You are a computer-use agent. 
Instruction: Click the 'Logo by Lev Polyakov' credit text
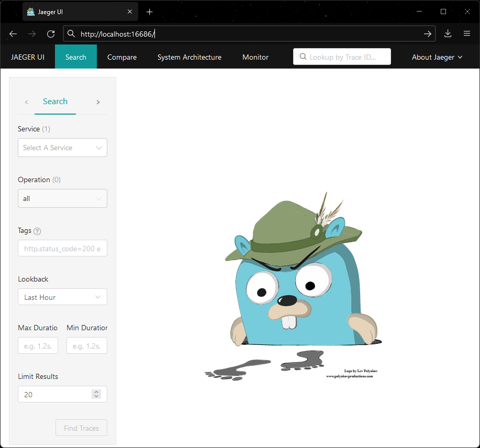click(361, 371)
